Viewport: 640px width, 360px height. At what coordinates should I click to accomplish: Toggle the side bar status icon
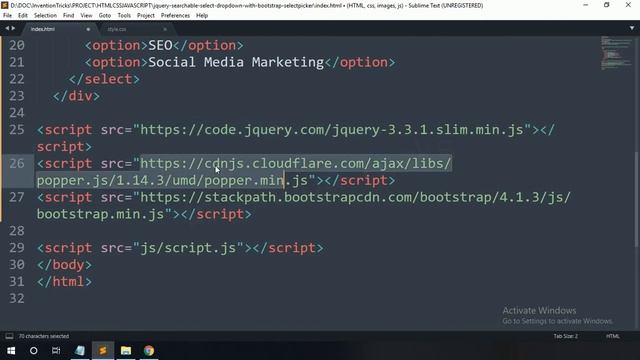click(9, 336)
